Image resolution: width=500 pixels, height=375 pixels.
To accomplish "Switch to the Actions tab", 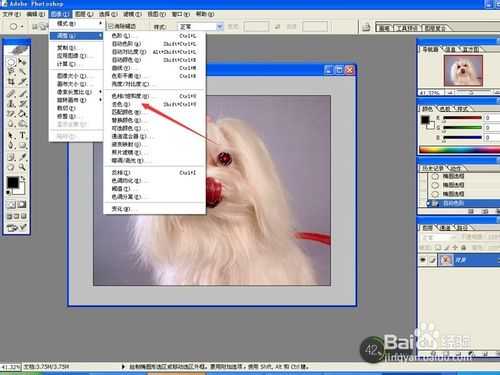I will pyautogui.click(x=455, y=169).
